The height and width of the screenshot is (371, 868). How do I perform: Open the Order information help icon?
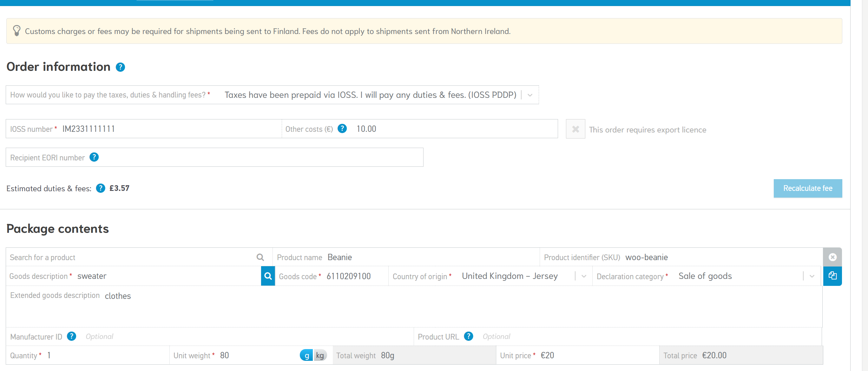coord(120,67)
